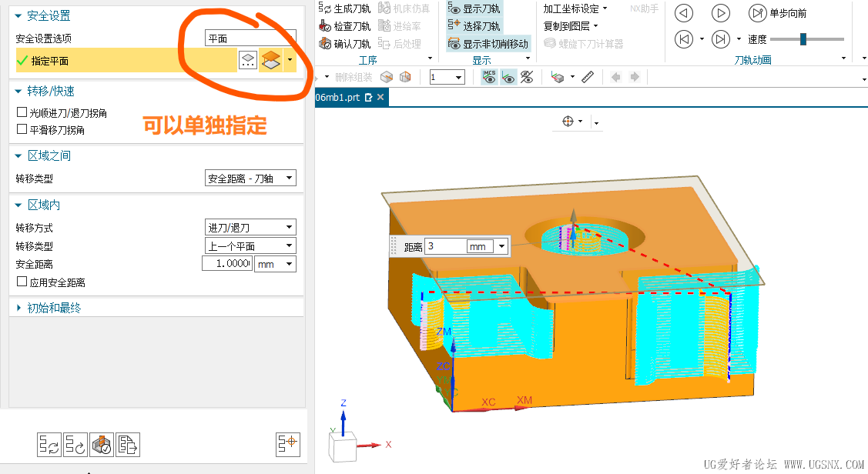
Task: Click the detach icon on the 06mb1.prt tab
Action: click(x=369, y=98)
